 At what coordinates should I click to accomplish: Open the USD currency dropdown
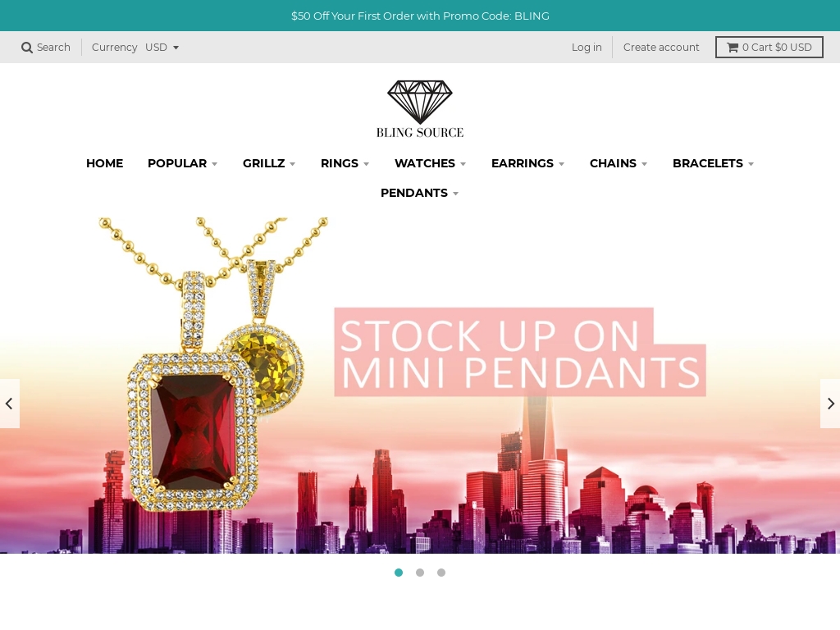point(162,47)
